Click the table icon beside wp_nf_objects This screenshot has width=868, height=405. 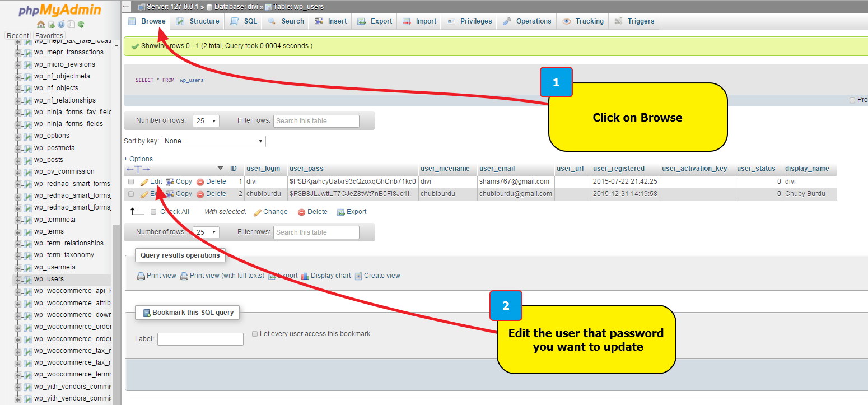(x=27, y=89)
